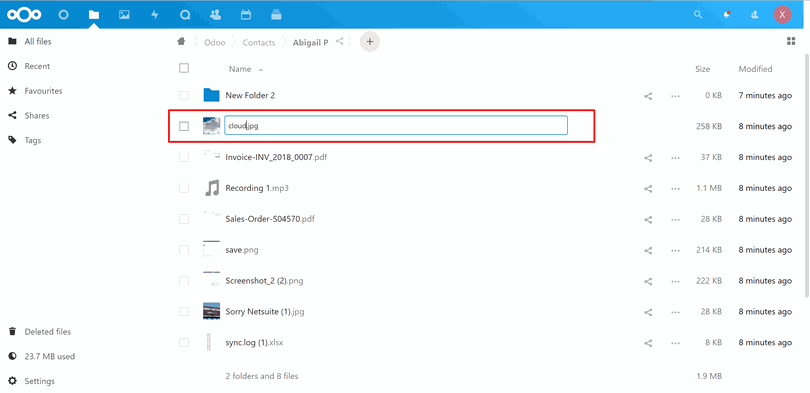Share Sales-Order-S04570.pdf

pos(648,219)
